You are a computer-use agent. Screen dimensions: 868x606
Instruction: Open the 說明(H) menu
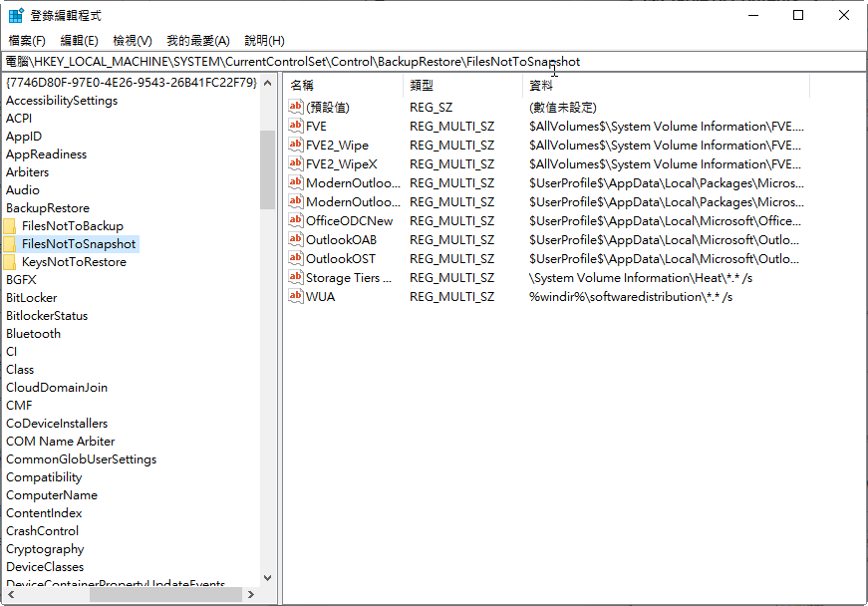tap(264, 41)
